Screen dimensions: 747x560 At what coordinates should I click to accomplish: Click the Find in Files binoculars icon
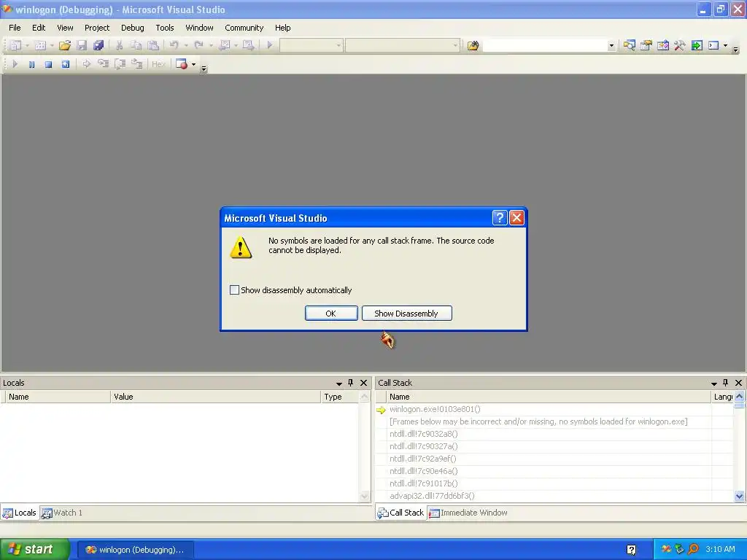pos(473,46)
